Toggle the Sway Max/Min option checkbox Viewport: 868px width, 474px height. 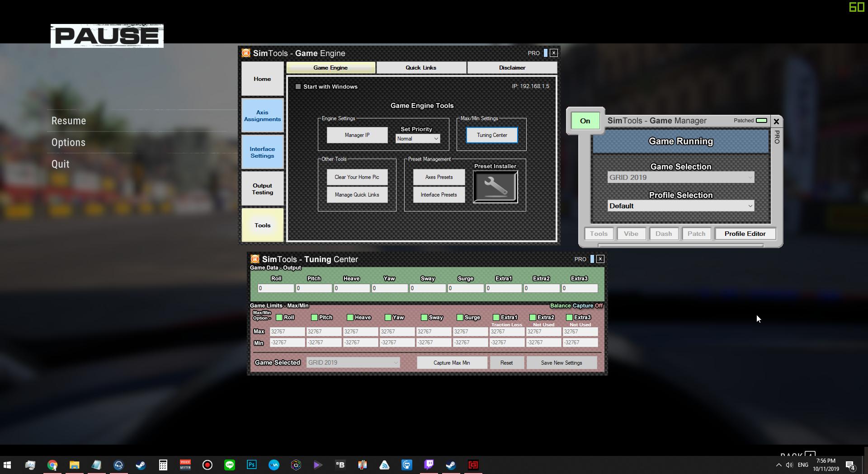coord(424,317)
